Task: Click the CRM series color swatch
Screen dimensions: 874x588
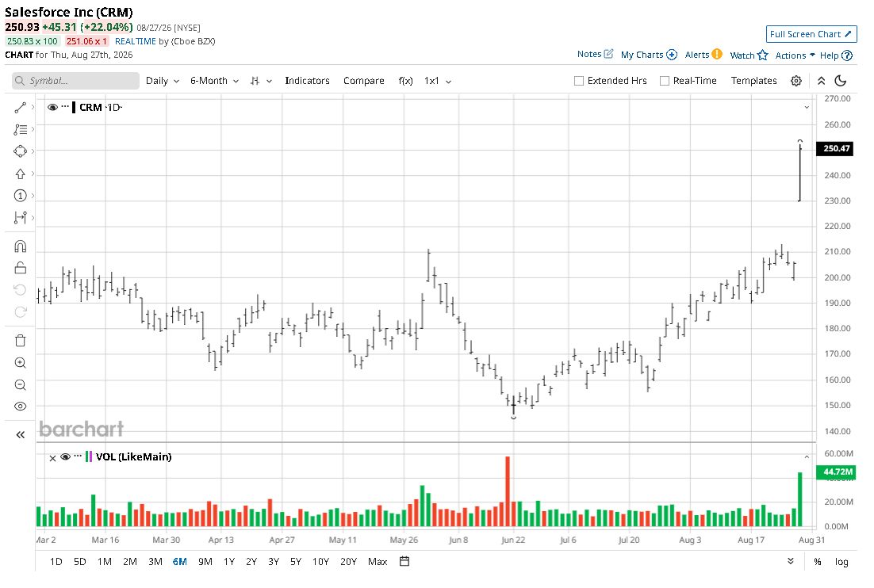Action: coord(74,107)
